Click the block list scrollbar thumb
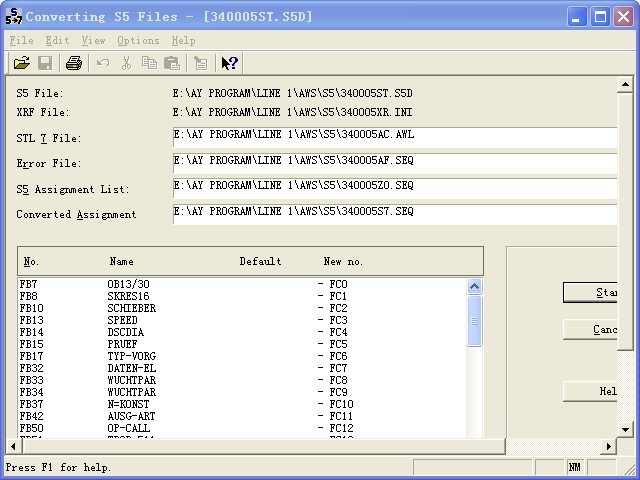This screenshot has height=480, width=640. coord(474,321)
